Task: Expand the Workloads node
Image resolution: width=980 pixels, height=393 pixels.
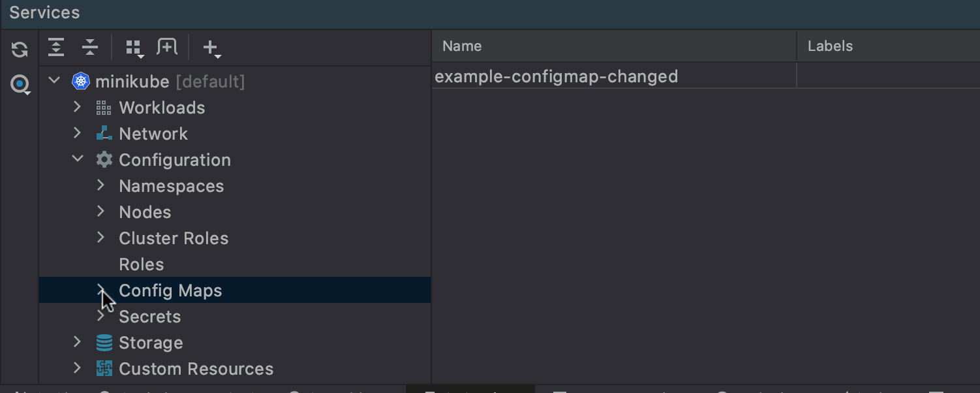Action: (78, 107)
